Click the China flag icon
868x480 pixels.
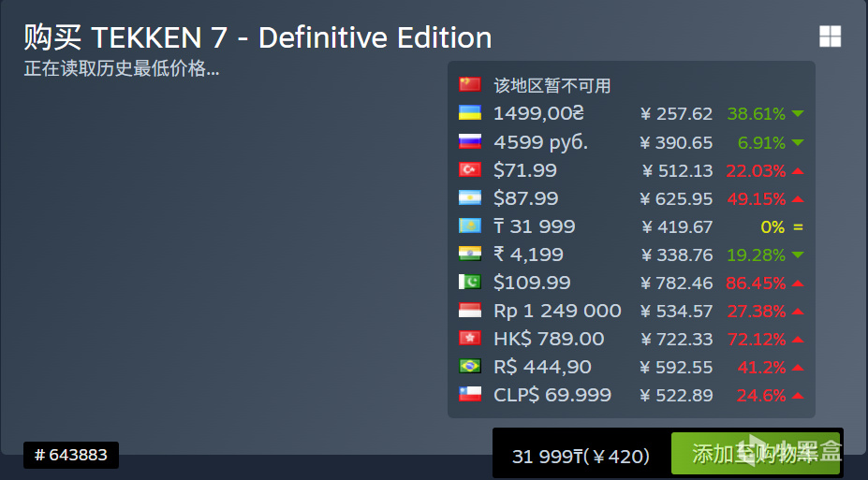tap(469, 84)
